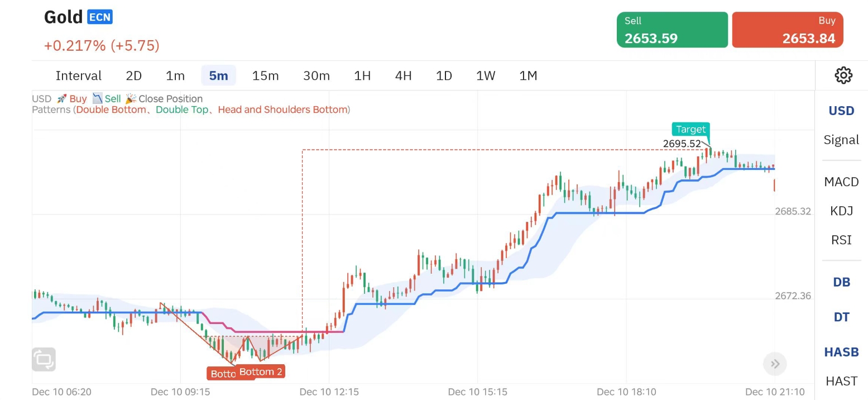Click the Target price marker
This screenshot has width=868, height=400.
[691, 130]
